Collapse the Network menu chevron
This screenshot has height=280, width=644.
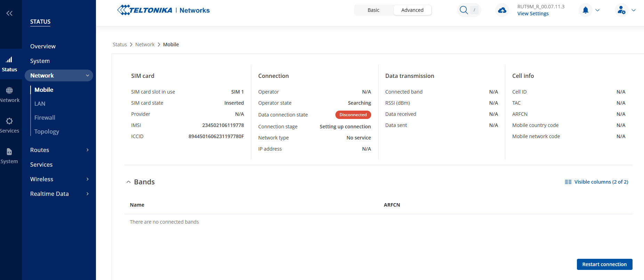[x=88, y=75]
